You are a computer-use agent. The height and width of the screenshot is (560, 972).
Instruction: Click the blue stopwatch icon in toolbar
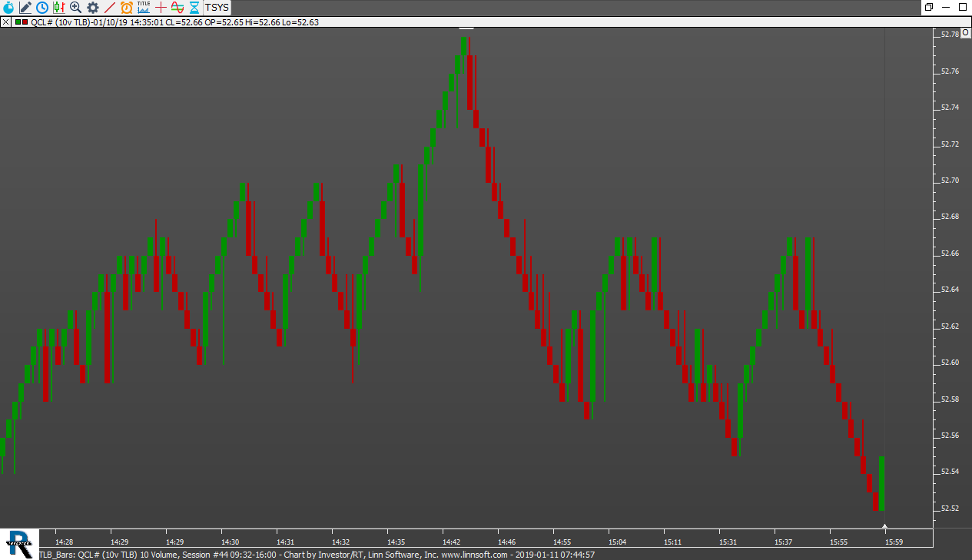8,8
